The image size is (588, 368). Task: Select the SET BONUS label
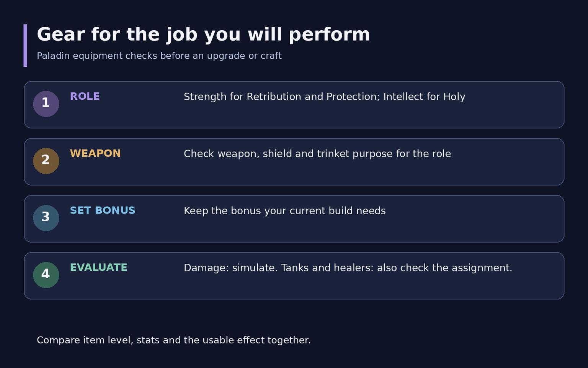[x=103, y=210]
